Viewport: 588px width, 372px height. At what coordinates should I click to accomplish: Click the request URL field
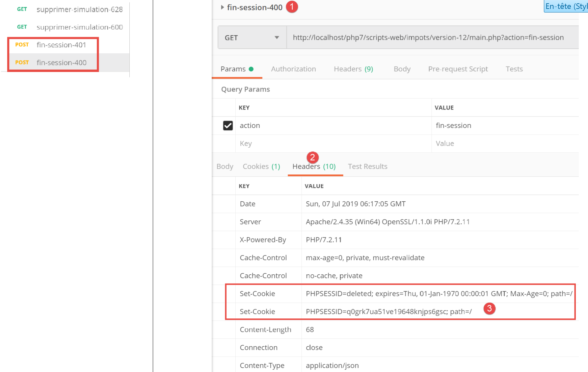click(x=428, y=38)
